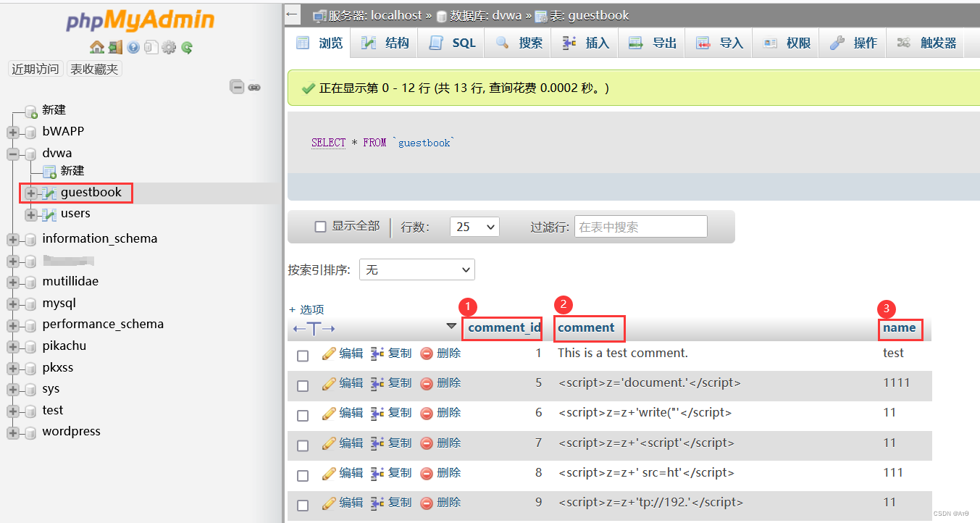Tick checkbox for comment_id 5 row
Screen dimensions: 980x523
tap(303, 385)
